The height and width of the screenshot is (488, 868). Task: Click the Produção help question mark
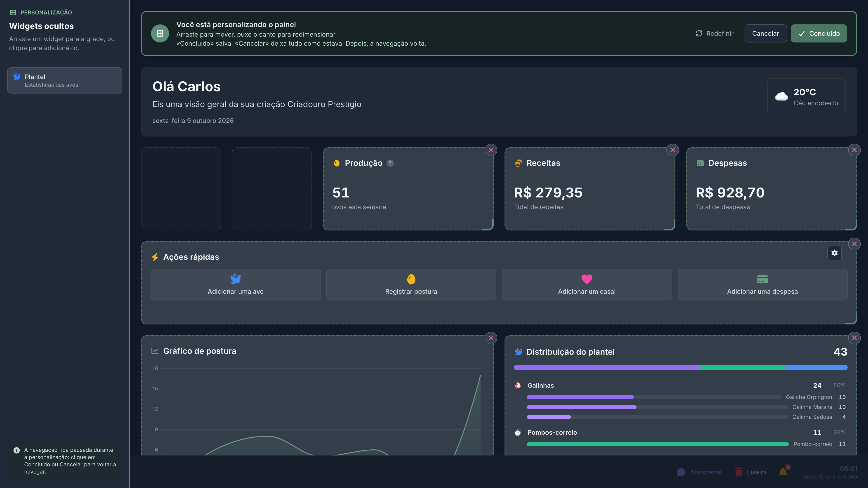390,163
